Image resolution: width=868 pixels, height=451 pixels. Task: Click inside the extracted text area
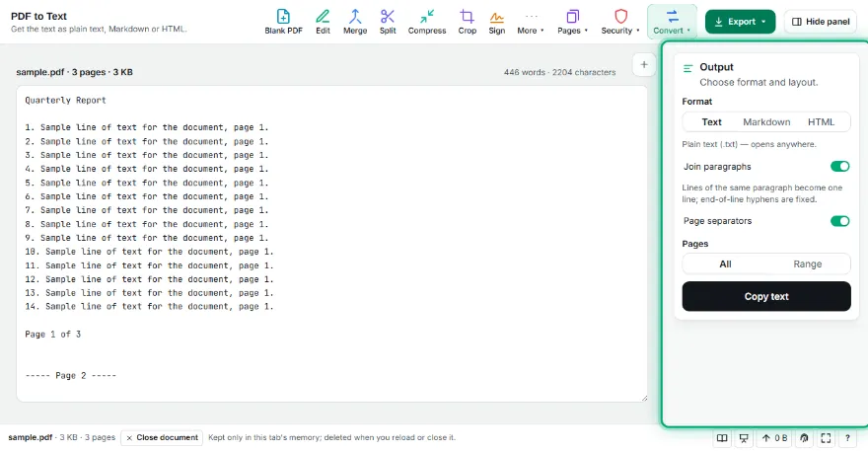[331, 244]
